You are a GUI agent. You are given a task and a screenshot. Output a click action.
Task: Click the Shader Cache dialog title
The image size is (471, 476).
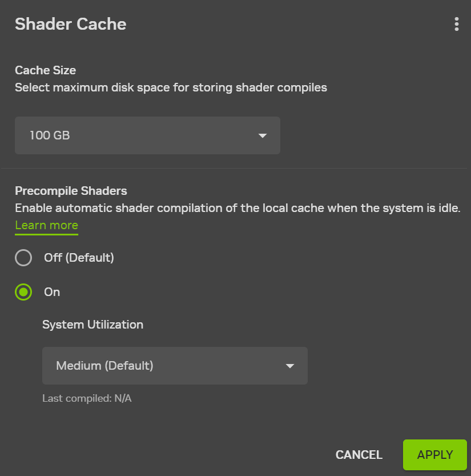(70, 24)
